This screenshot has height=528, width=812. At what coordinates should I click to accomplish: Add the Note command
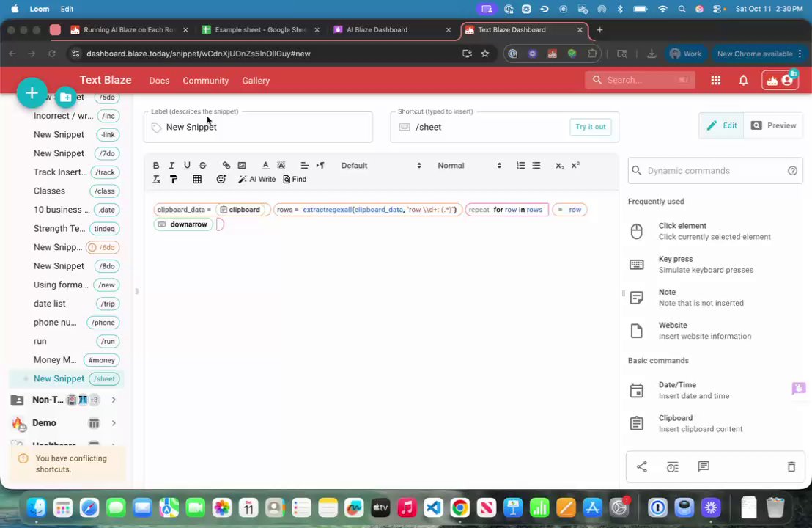(715, 298)
